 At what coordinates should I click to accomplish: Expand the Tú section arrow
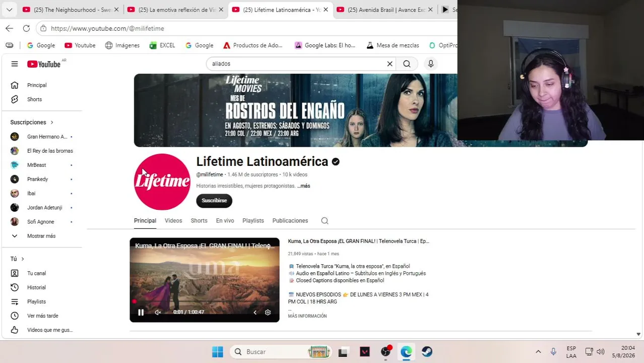point(22,259)
